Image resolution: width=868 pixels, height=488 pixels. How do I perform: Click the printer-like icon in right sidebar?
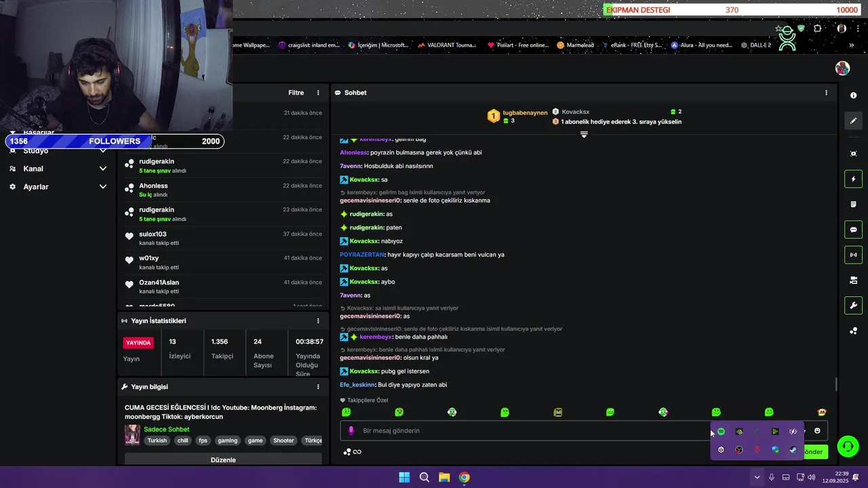[x=853, y=280]
